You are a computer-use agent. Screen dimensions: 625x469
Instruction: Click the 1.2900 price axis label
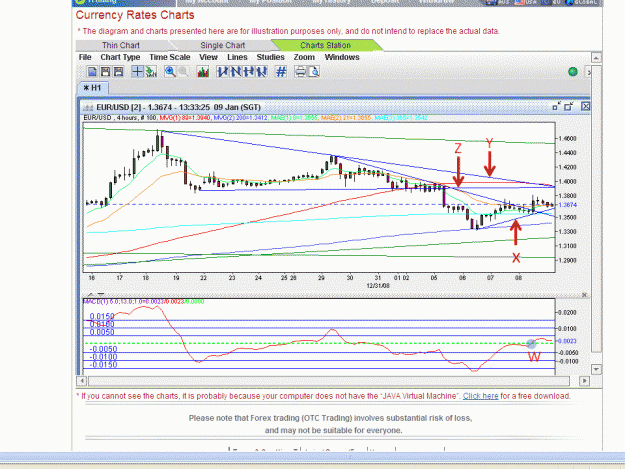click(568, 260)
